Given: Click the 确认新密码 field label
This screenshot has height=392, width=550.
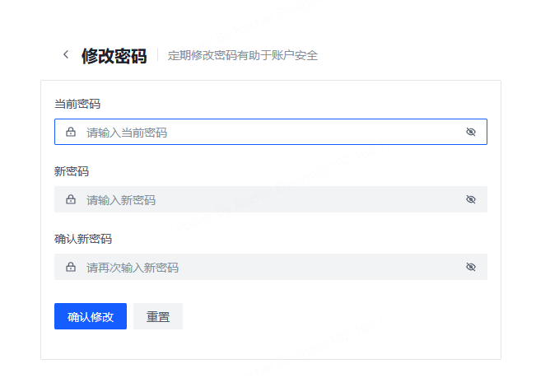Looking at the screenshot, I should 83,239.
